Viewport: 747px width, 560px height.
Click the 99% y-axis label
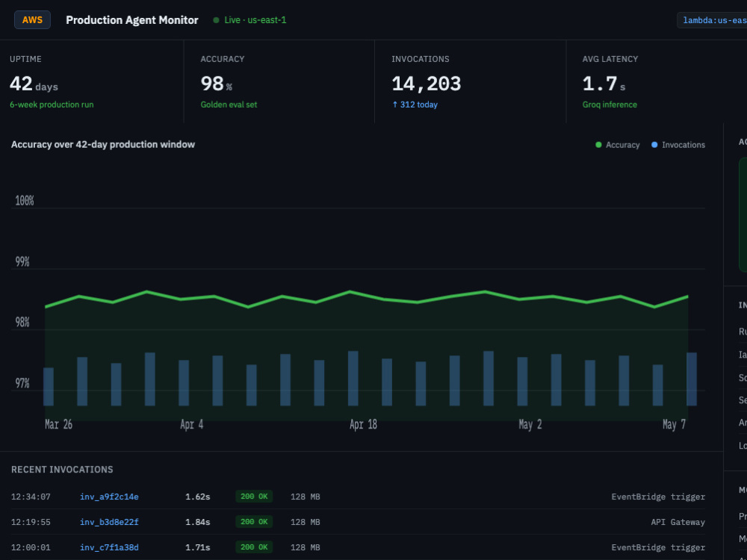click(22, 262)
